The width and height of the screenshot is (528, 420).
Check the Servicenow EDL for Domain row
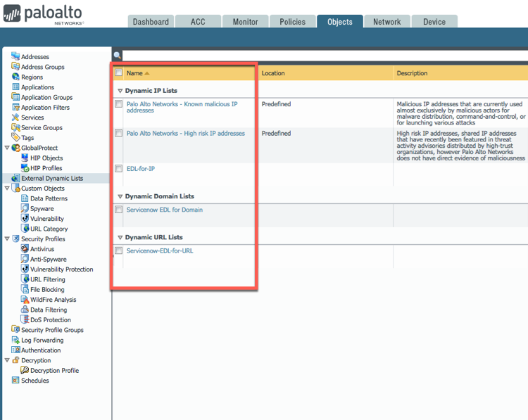[x=118, y=210]
